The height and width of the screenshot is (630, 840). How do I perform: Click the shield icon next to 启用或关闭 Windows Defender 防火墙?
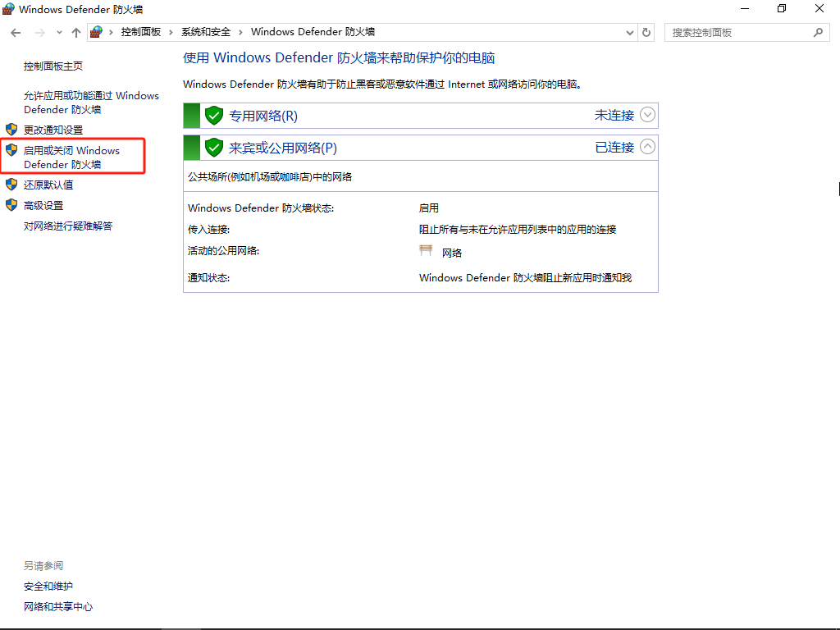(x=11, y=150)
